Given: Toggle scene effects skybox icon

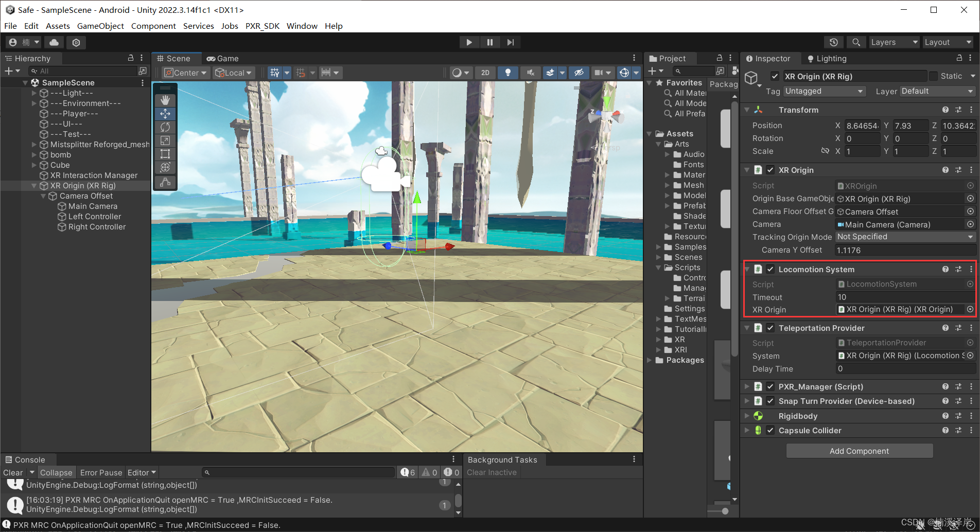Looking at the screenshot, I should (x=550, y=73).
